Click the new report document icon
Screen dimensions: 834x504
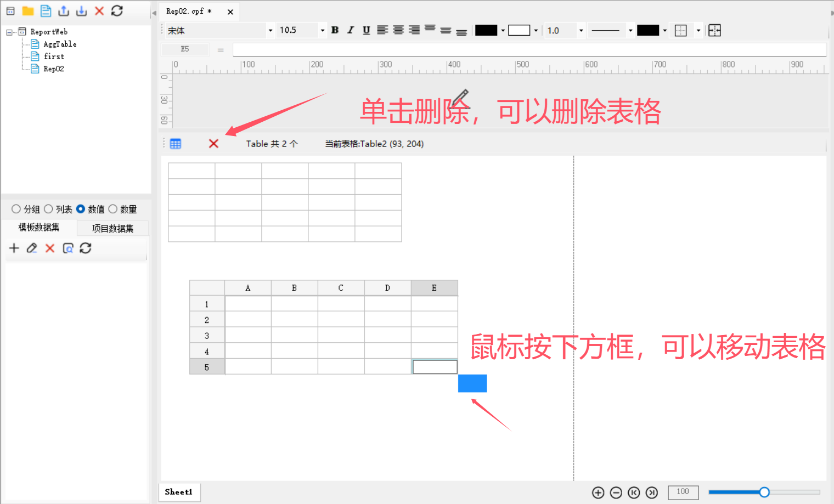[46, 11]
